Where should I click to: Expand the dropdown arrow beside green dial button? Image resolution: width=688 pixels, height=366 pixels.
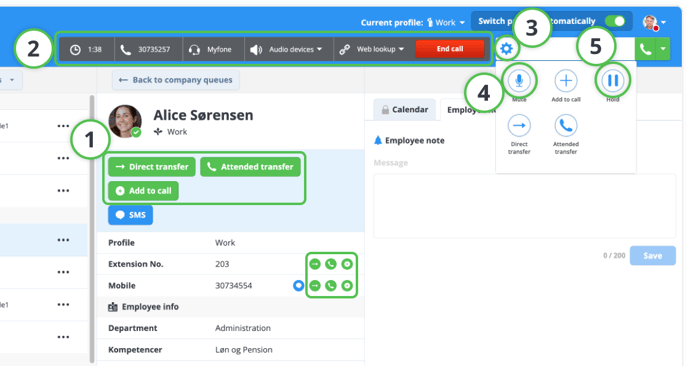(x=663, y=49)
